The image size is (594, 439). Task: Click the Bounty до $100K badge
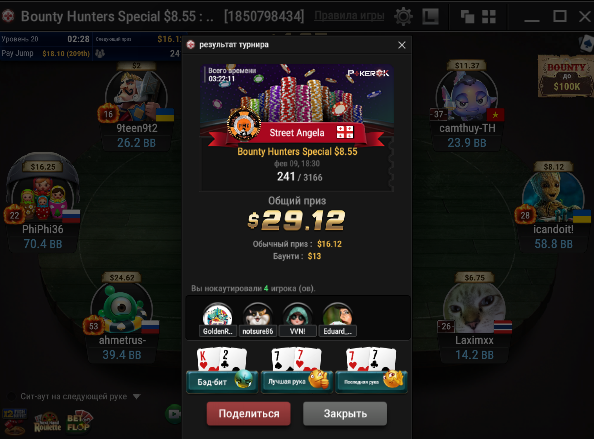point(566,76)
